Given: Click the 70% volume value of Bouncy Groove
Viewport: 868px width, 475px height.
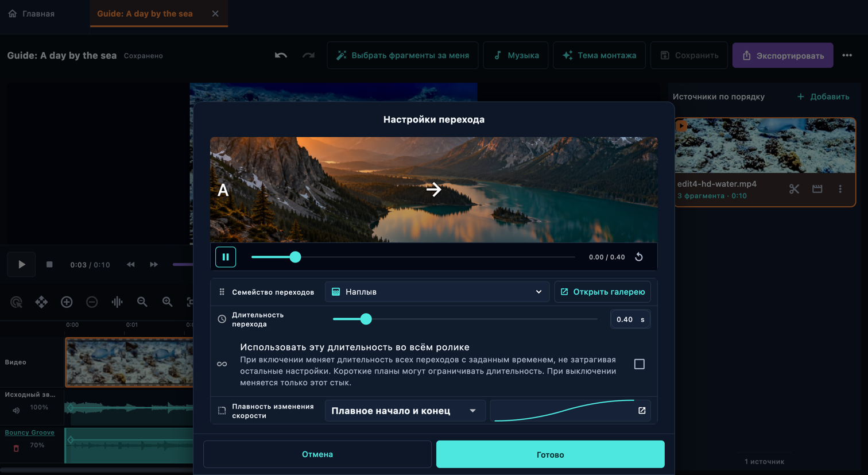Looking at the screenshot, I should point(37,445).
